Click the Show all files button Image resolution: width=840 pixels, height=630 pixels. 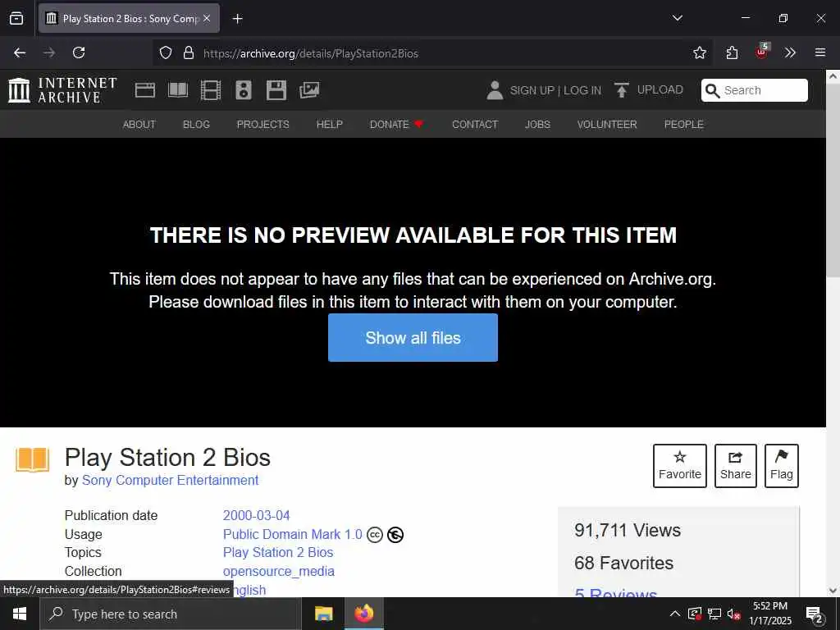(x=413, y=337)
